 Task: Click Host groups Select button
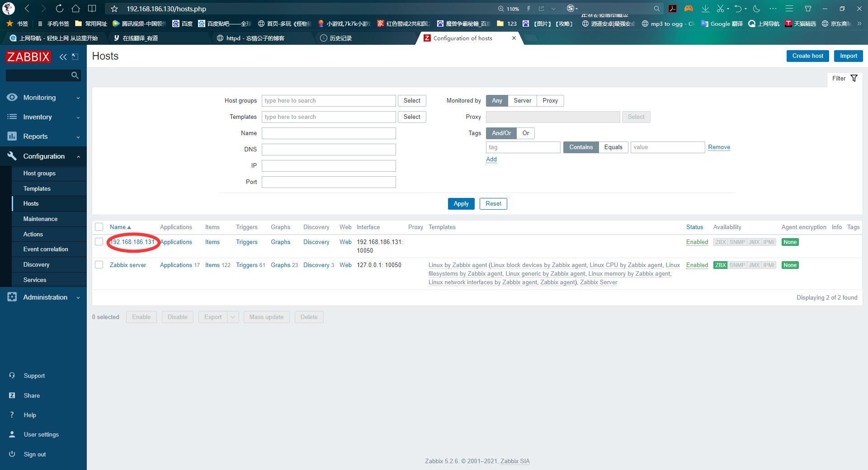point(412,101)
